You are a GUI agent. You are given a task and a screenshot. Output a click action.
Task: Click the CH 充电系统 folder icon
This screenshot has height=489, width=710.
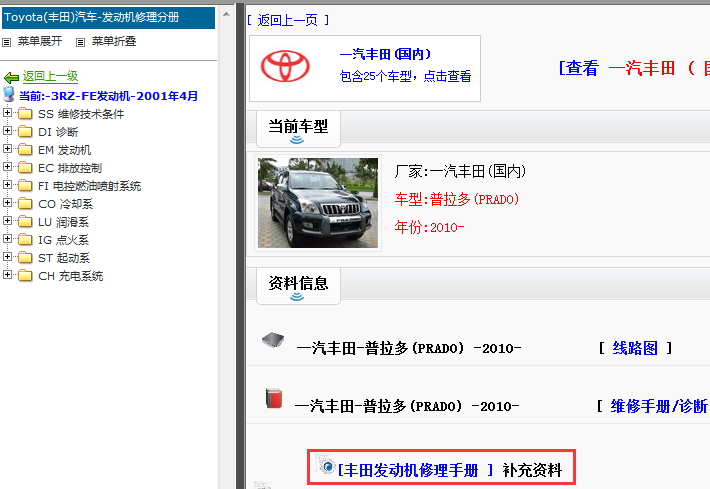25,276
